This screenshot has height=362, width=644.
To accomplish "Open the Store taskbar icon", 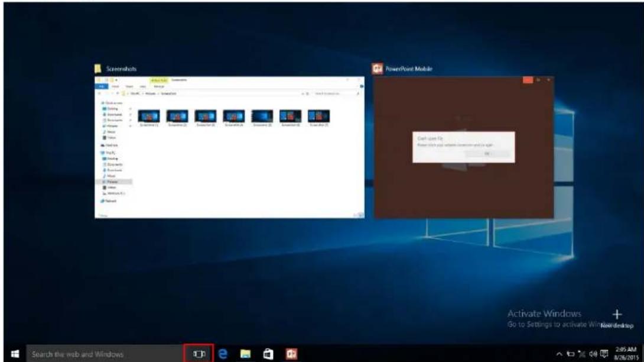I will 268,354.
